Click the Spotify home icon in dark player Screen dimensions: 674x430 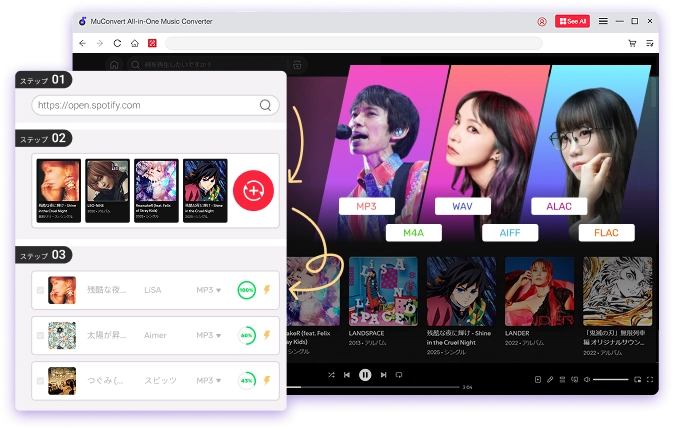tap(114, 64)
